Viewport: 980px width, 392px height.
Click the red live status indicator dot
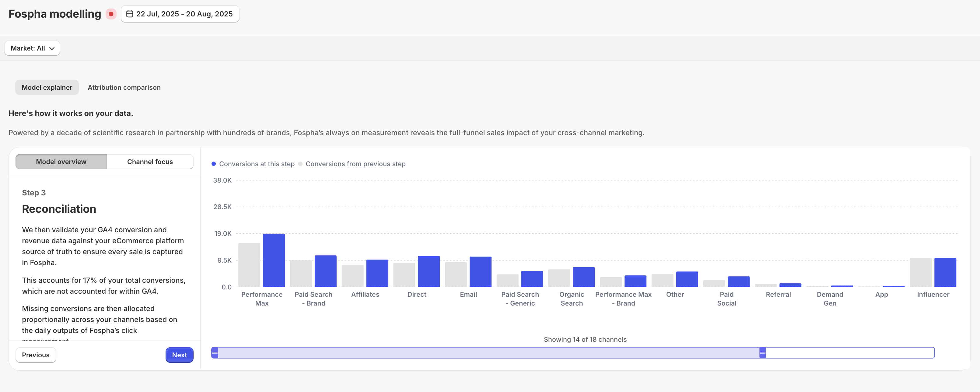tap(111, 14)
